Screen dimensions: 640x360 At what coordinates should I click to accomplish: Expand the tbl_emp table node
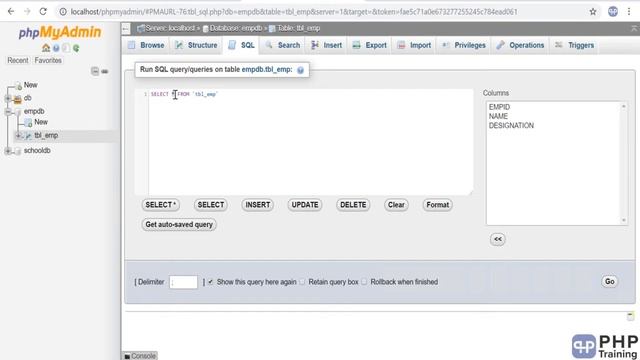pyautogui.click(x=18, y=136)
